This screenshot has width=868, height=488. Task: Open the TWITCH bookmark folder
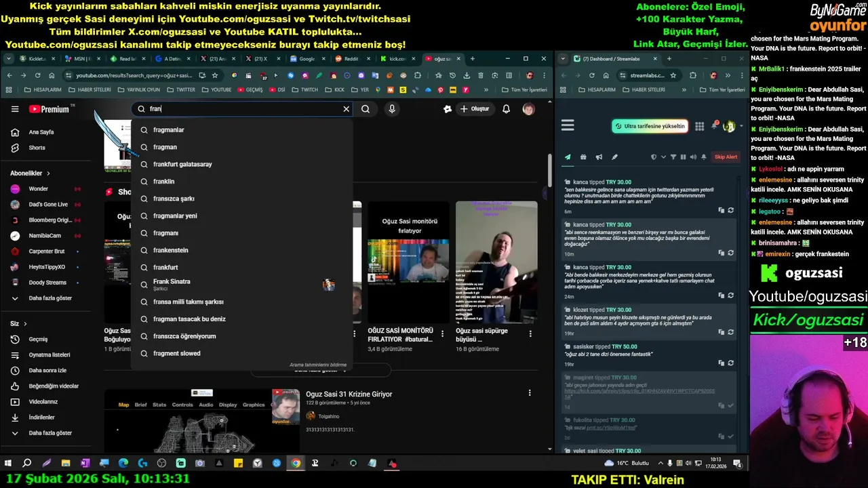pyautogui.click(x=304, y=89)
